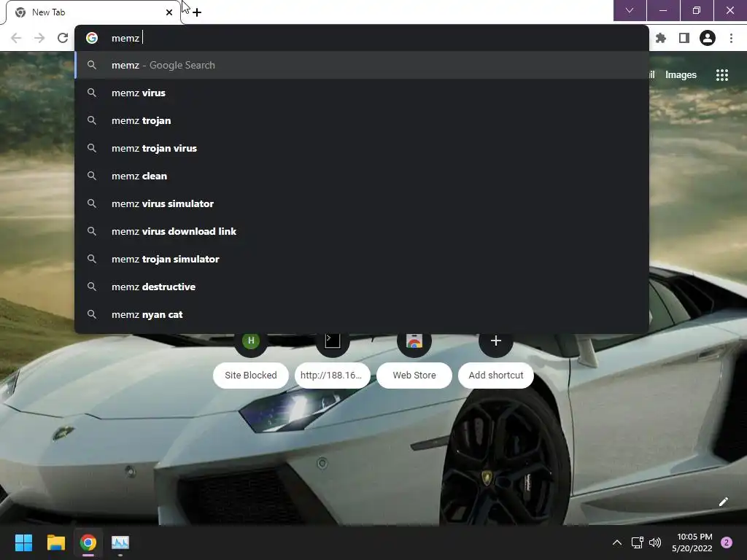747x560 pixels.
Task: Close the New Tab tab
Action: 169,12
